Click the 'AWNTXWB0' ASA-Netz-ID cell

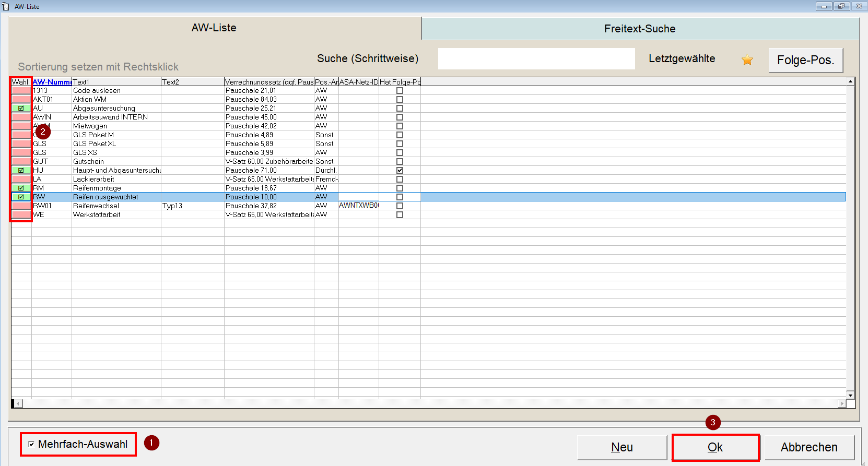[x=359, y=206]
